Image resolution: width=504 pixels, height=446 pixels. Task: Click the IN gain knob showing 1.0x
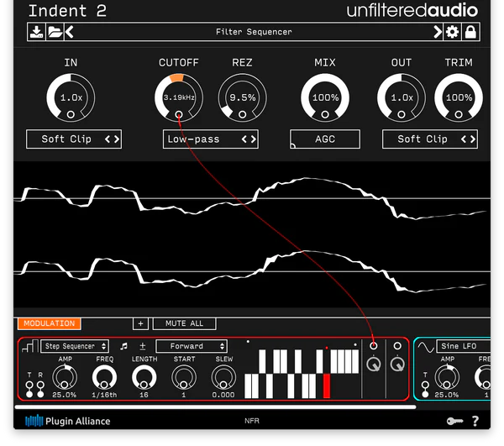click(x=71, y=97)
